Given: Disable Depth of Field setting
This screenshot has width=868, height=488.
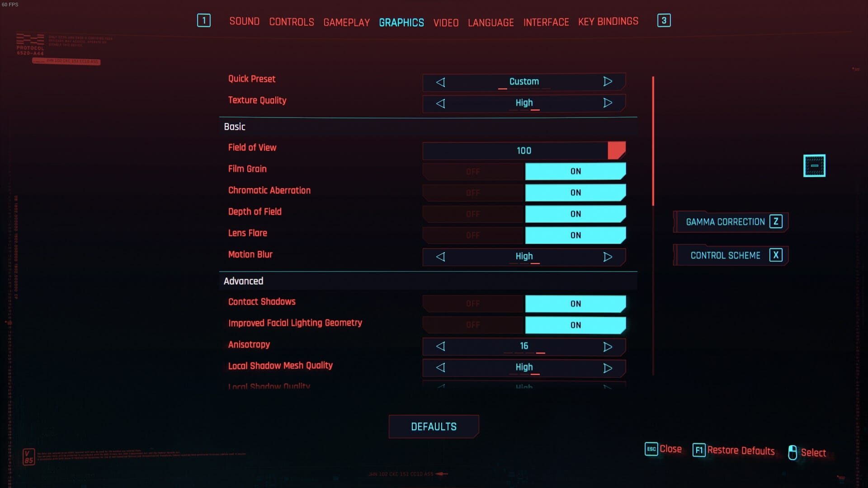Looking at the screenshot, I should point(473,214).
